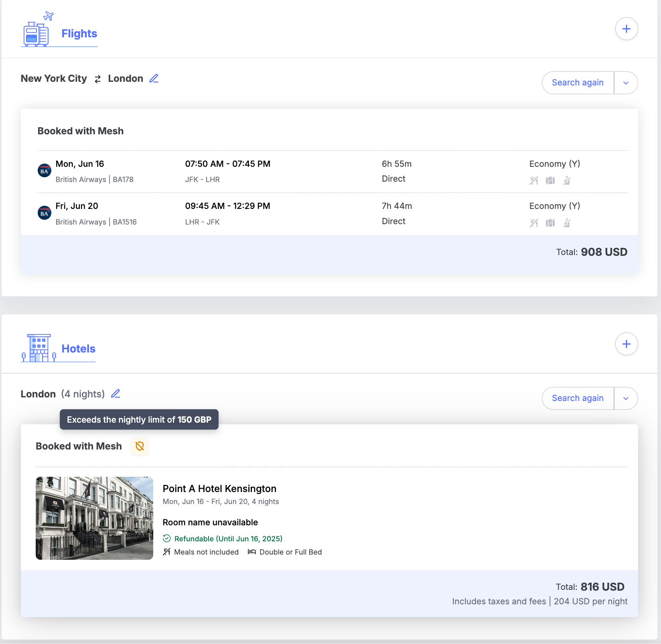Select the Mon, Jun 16 flight date
This screenshot has height=644, width=661.
[80, 164]
